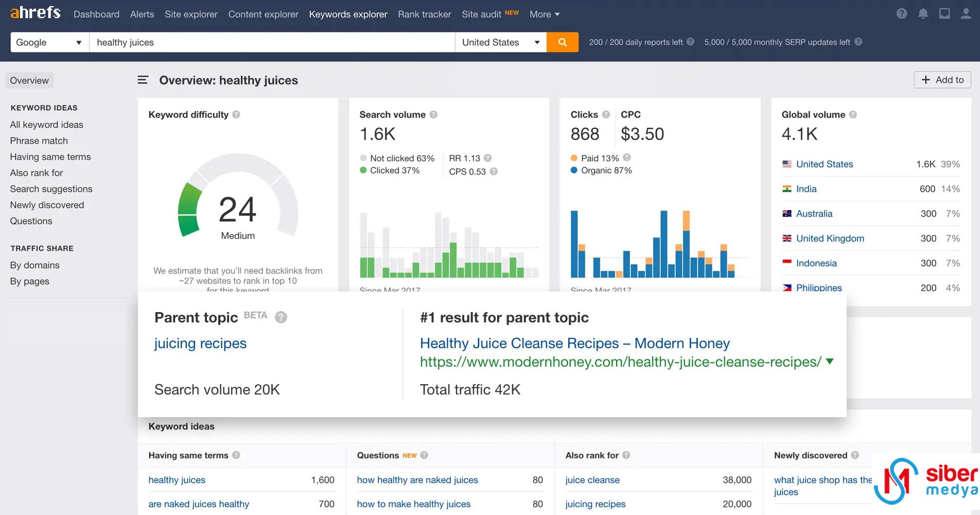Open United Kingdom in Global volume list

click(830, 238)
